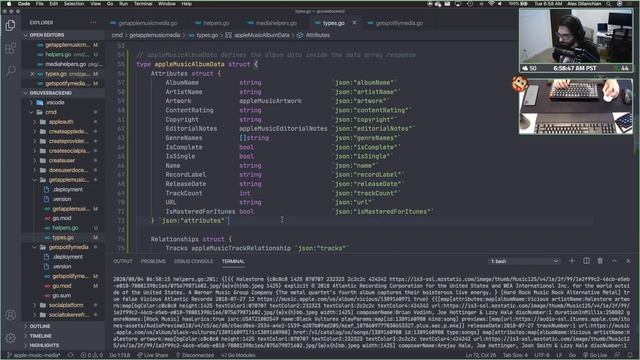This screenshot has width=640, height=360.
Task: Click the apple-music-media git branch indicator
Action: (x=33, y=355)
